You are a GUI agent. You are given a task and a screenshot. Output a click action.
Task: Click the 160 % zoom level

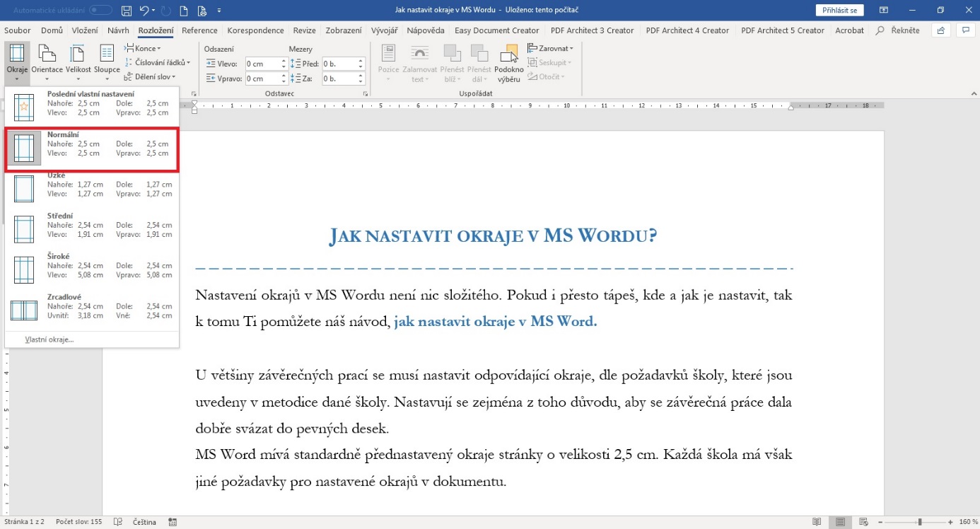(967, 522)
